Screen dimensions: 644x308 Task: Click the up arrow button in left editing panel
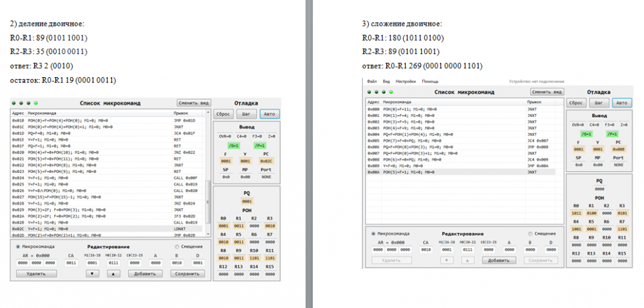[113, 273]
